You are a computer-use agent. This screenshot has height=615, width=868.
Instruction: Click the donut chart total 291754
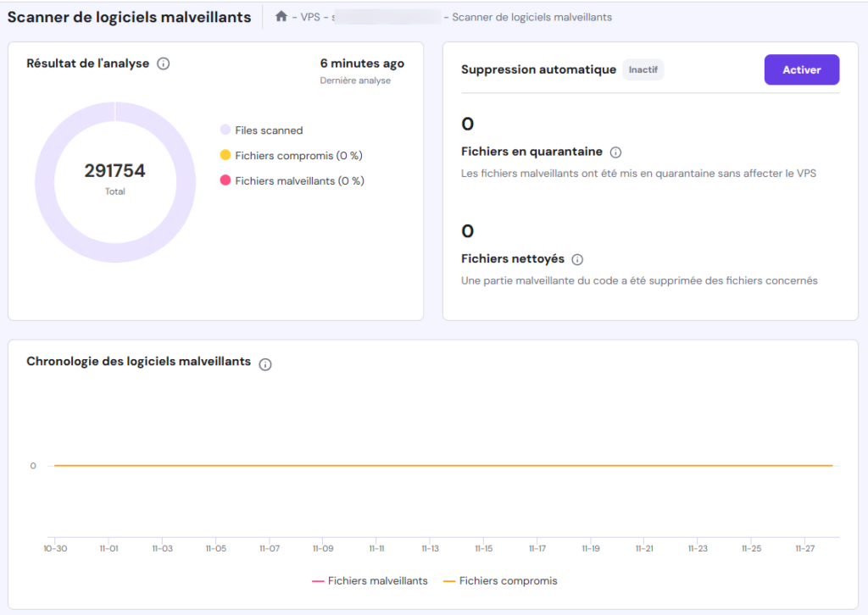tap(115, 171)
